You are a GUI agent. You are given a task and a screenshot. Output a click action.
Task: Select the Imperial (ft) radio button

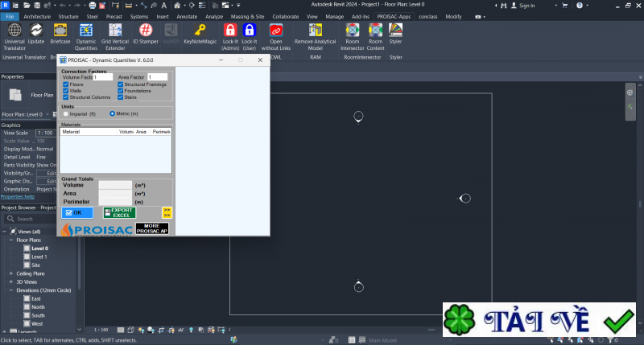point(66,113)
